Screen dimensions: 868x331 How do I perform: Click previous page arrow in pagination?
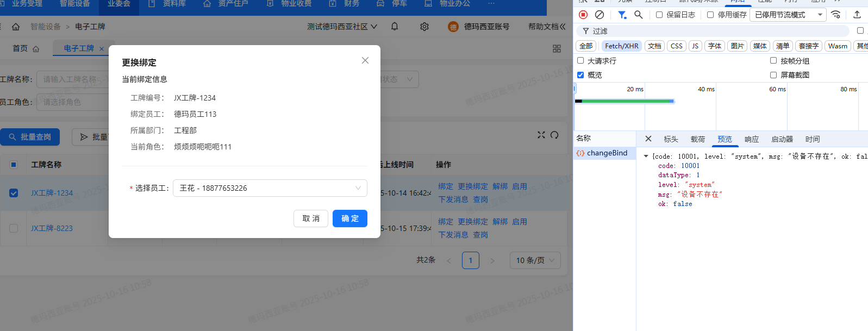449,260
